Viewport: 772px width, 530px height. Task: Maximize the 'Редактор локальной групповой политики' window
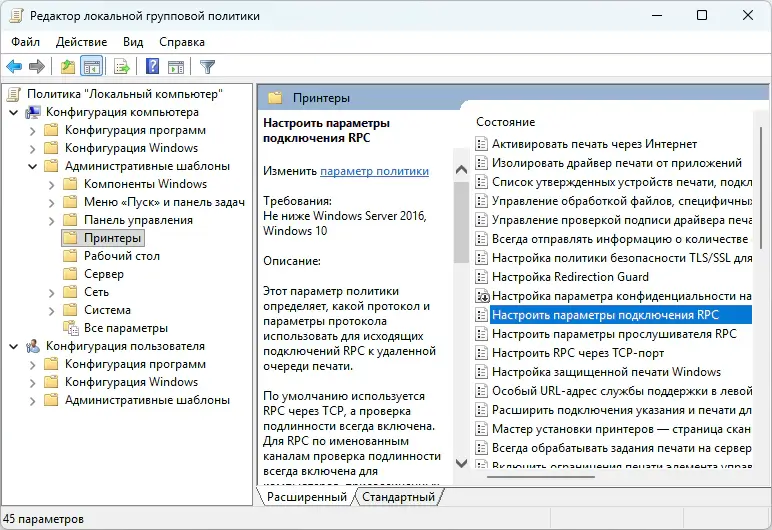702,15
